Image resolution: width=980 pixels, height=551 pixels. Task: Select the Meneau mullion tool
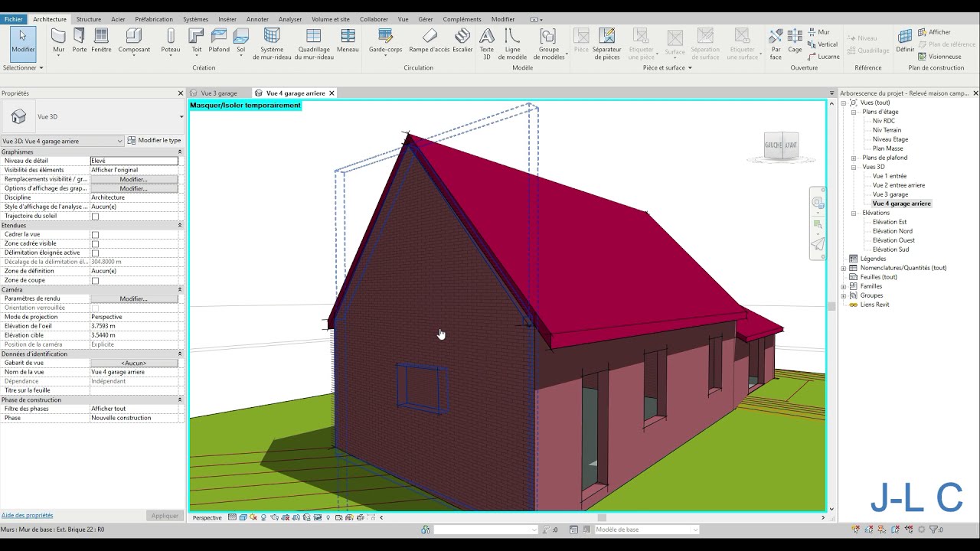348,41
